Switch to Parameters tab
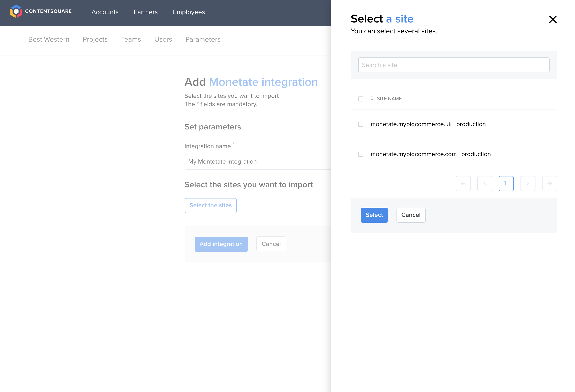Image resolution: width=575 pixels, height=392 pixels. point(203,39)
